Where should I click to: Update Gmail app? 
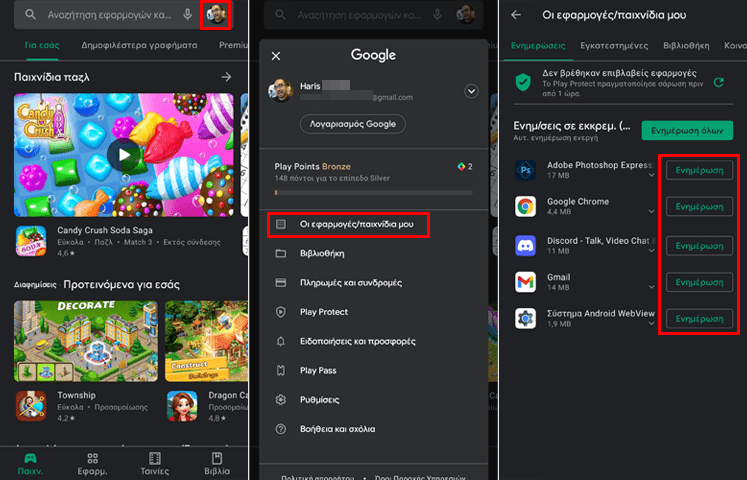click(x=699, y=282)
